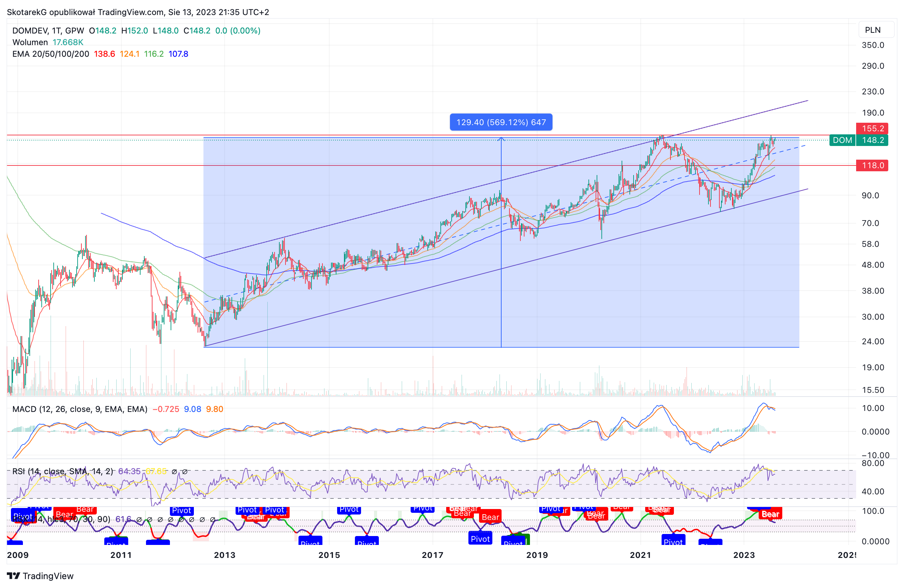Click the orange EMA 50 value 124.1
Viewport: 904px width, 588px height.
point(130,54)
